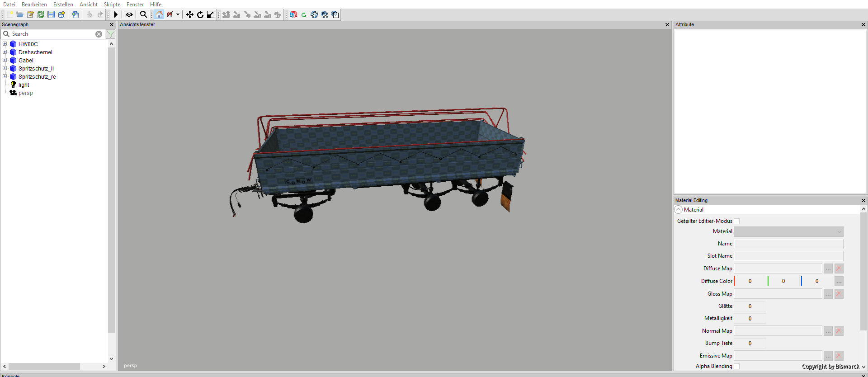The height and width of the screenshot is (377, 868).
Task: Click the Diffuse Color blue value field
Action: coord(817,281)
